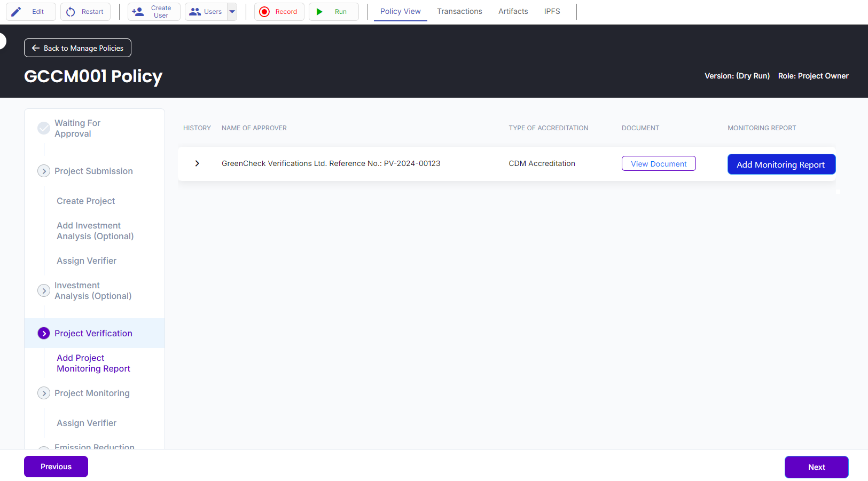Go back to Manage Policies
Screen dimensions: 868x481
tap(77, 48)
